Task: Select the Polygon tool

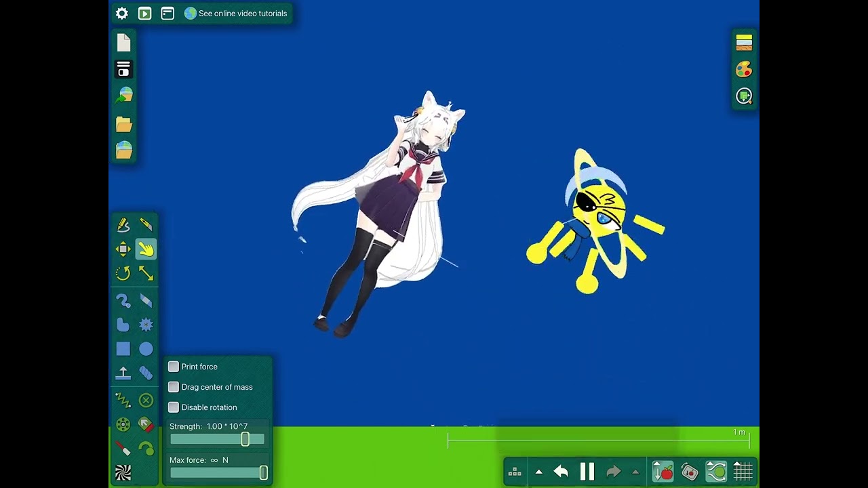Action: [123, 325]
